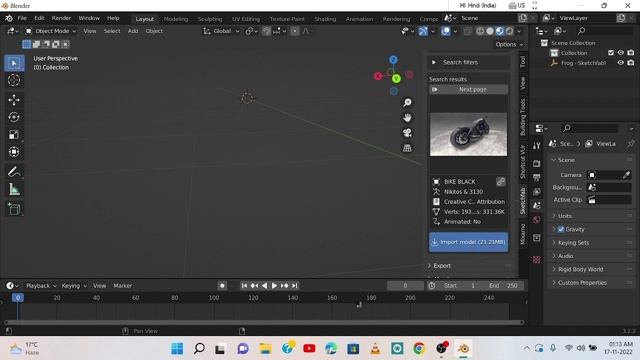Select the Rotate tool
The width and height of the screenshot is (640, 360).
point(14,117)
